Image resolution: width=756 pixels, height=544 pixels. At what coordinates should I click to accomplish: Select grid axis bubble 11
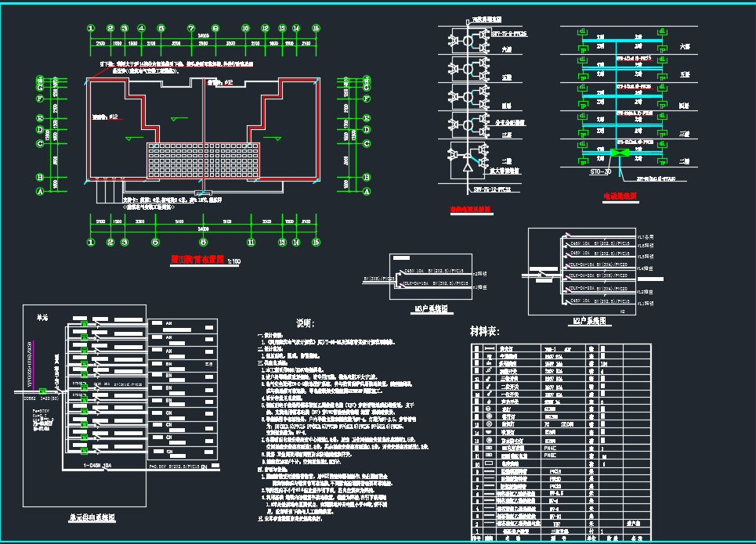click(x=251, y=242)
